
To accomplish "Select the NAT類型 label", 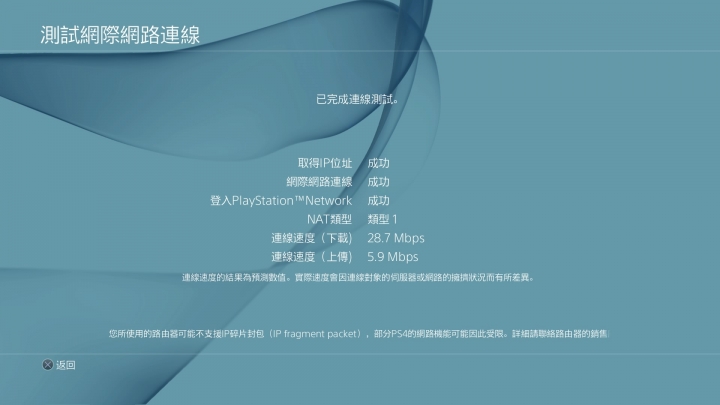I will tap(329, 219).
